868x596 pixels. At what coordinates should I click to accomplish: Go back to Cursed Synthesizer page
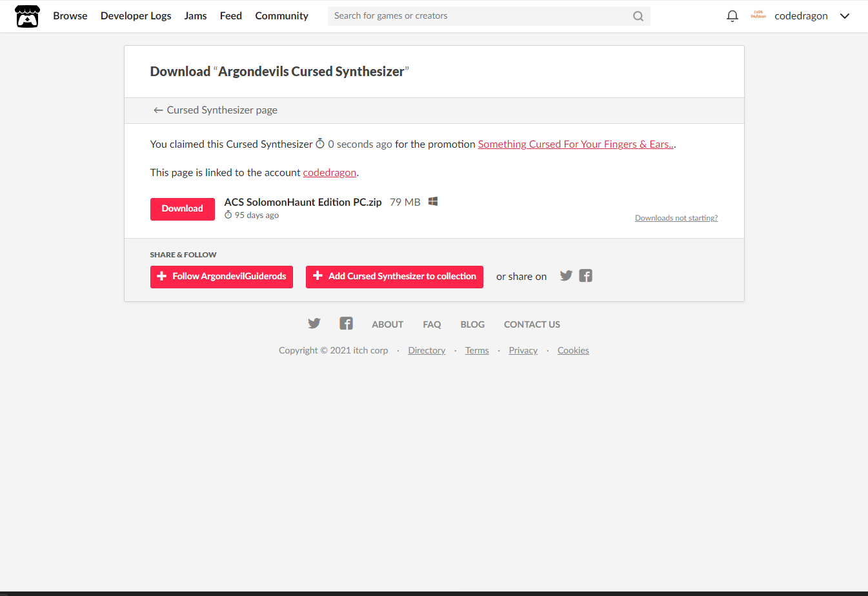click(x=216, y=110)
